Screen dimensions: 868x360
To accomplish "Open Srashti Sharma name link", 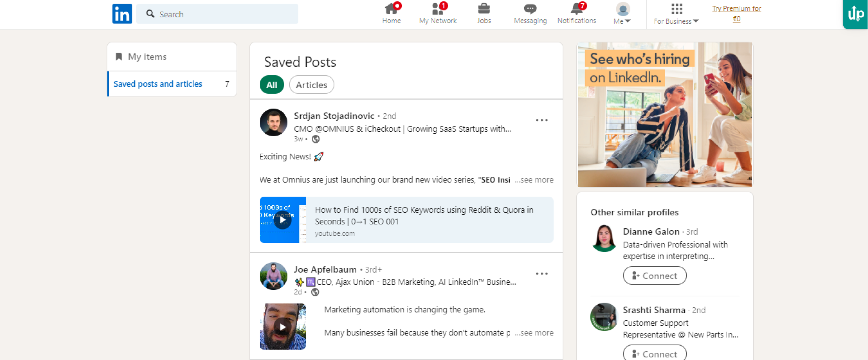I will 654,310.
